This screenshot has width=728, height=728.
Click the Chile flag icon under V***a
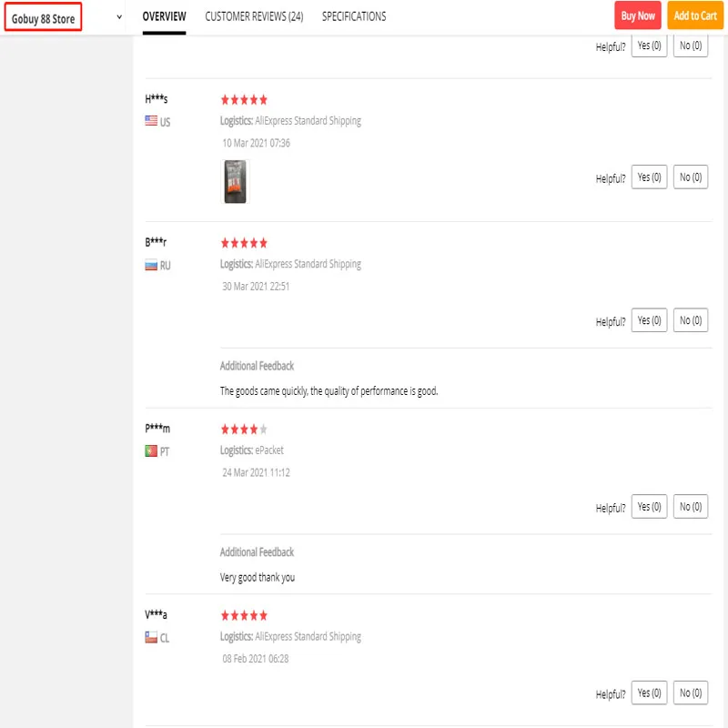pos(151,638)
